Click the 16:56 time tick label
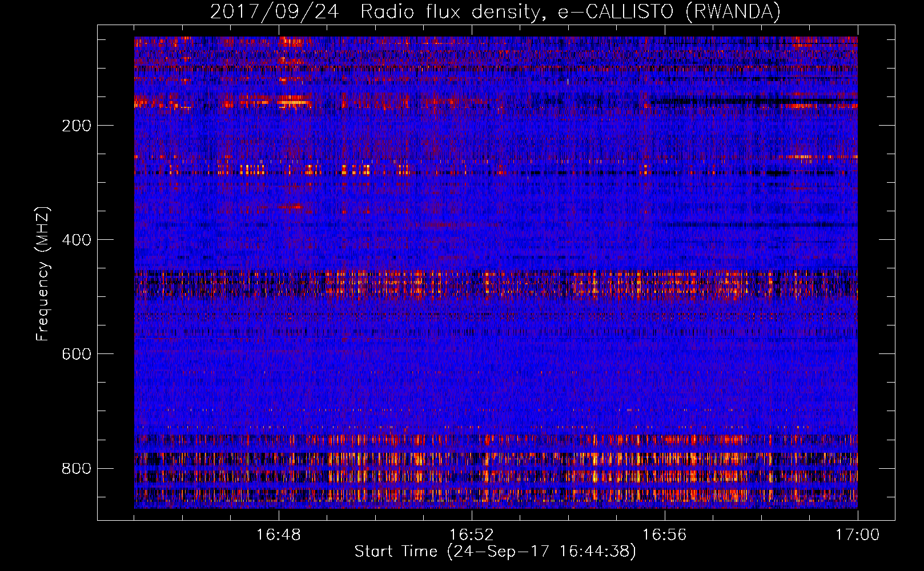This screenshot has width=924, height=571. pyautogui.click(x=665, y=535)
